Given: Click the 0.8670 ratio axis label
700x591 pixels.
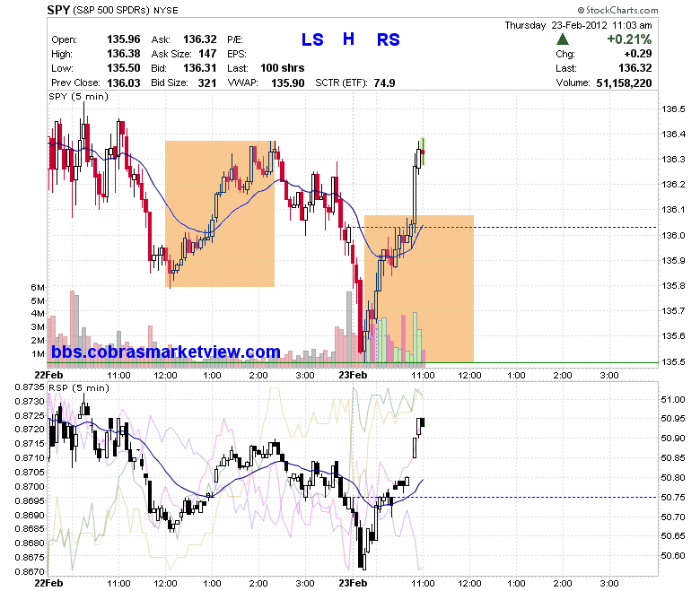Looking at the screenshot, I should click(30, 571).
